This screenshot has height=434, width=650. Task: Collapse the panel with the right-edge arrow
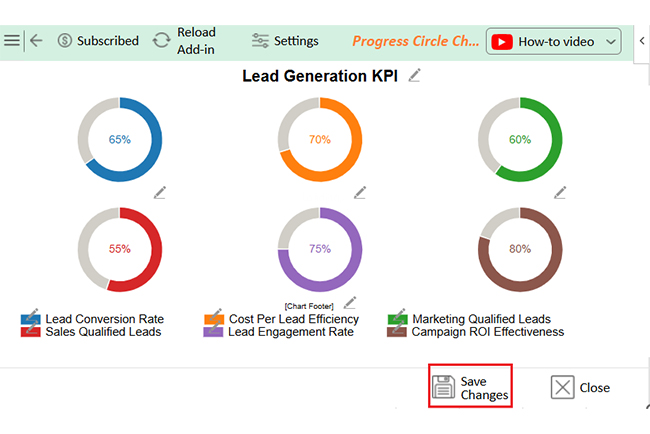[643, 41]
